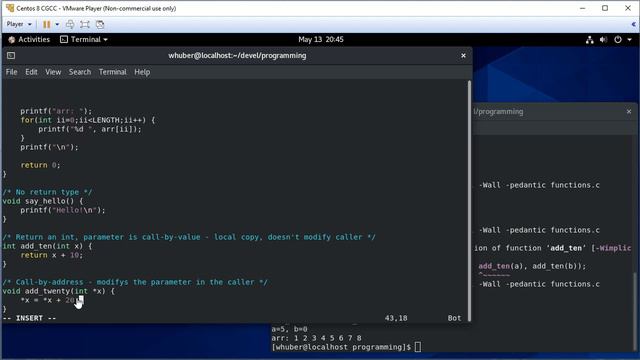Click the 'return x + 10;' line
The image size is (640, 360).
[x=52, y=255]
